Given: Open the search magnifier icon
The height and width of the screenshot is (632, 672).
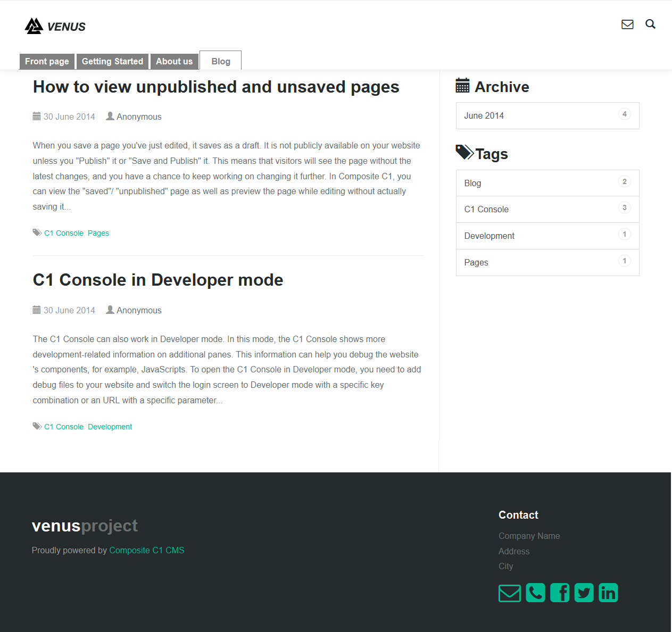Looking at the screenshot, I should click(x=650, y=24).
